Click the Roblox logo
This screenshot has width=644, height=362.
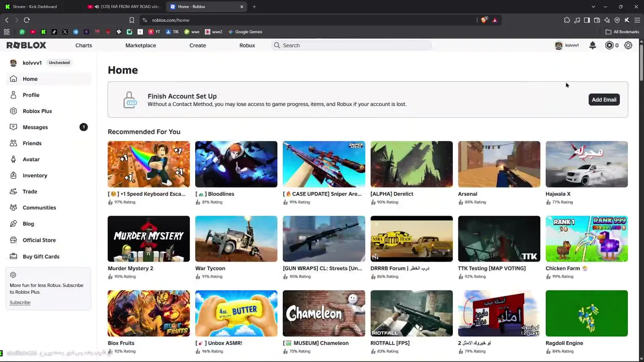(26, 45)
